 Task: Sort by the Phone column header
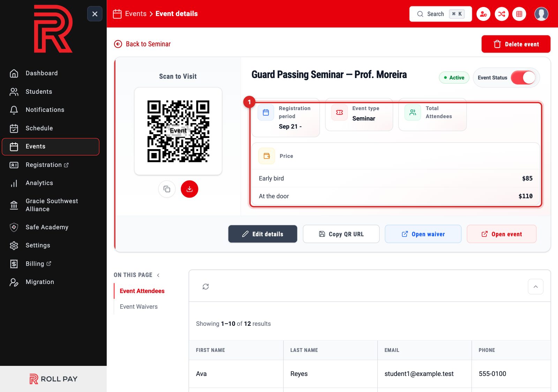pos(511,350)
